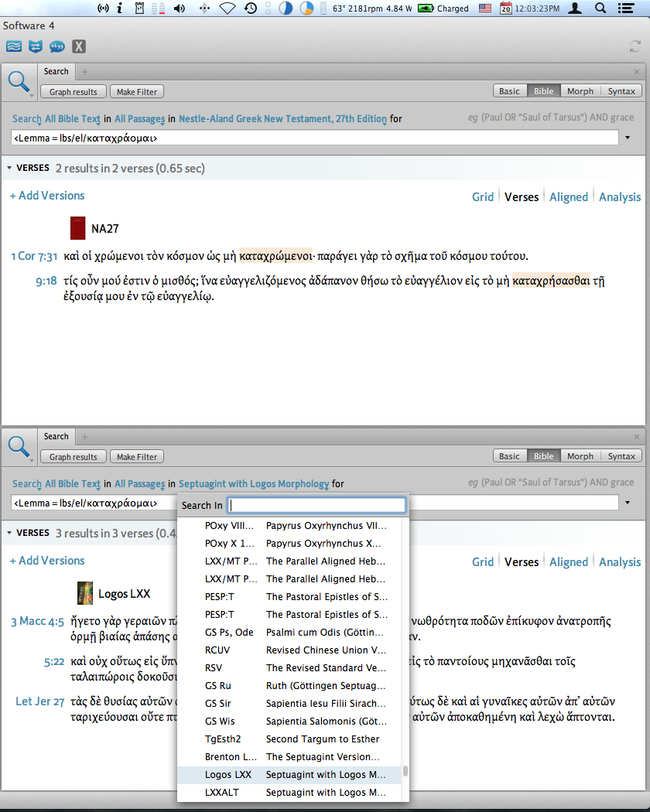Choose Brenton L... Septuagint Version from list
The height and width of the screenshot is (812, 650).
tap(289, 756)
